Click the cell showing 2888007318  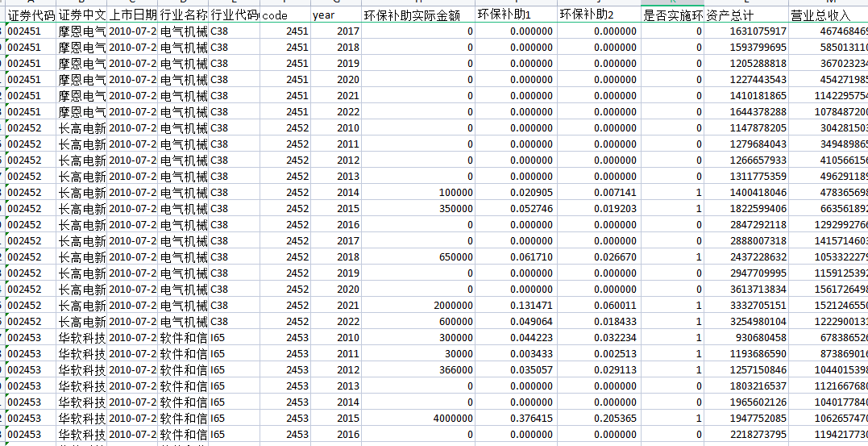pyautogui.click(x=747, y=240)
